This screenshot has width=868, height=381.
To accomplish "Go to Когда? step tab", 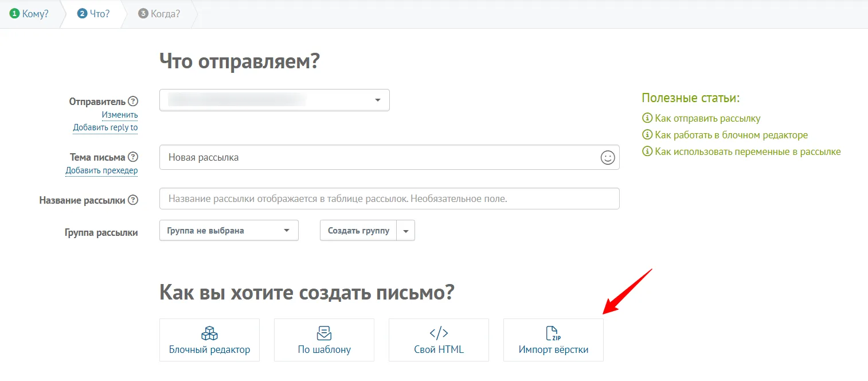I will 159,14.
